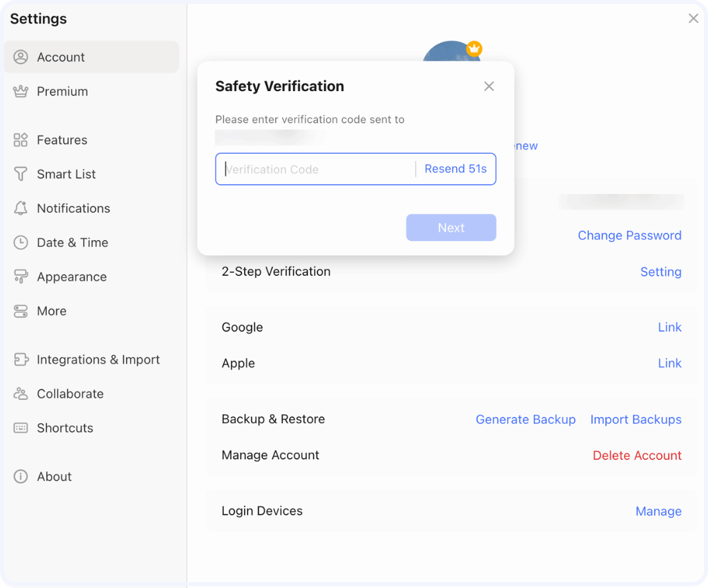This screenshot has width=708, height=588.
Task: Go to Integrations & Import section
Action: (98, 360)
